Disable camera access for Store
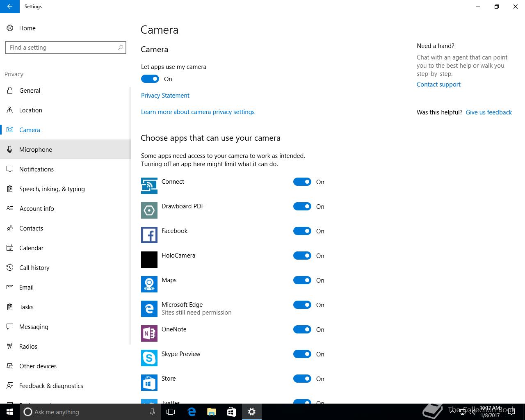The image size is (525, 420). click(302, 379)
